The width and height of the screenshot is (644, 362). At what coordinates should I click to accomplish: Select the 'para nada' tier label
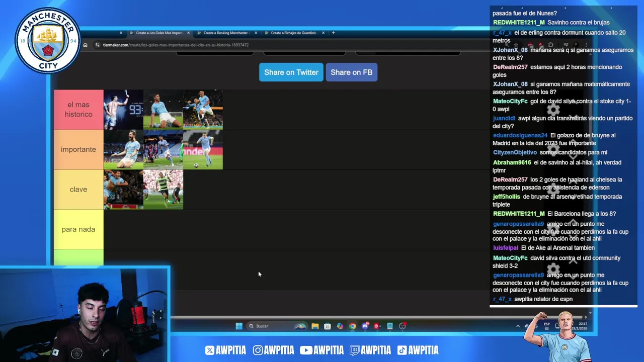(x=78, y=229)
